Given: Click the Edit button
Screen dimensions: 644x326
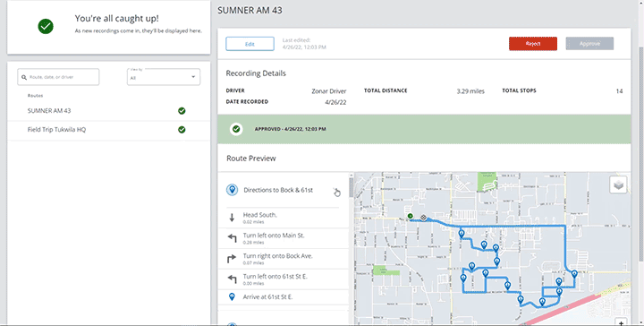Looking at the screenshot, I should pyautogui.click(x=250, y=44).
